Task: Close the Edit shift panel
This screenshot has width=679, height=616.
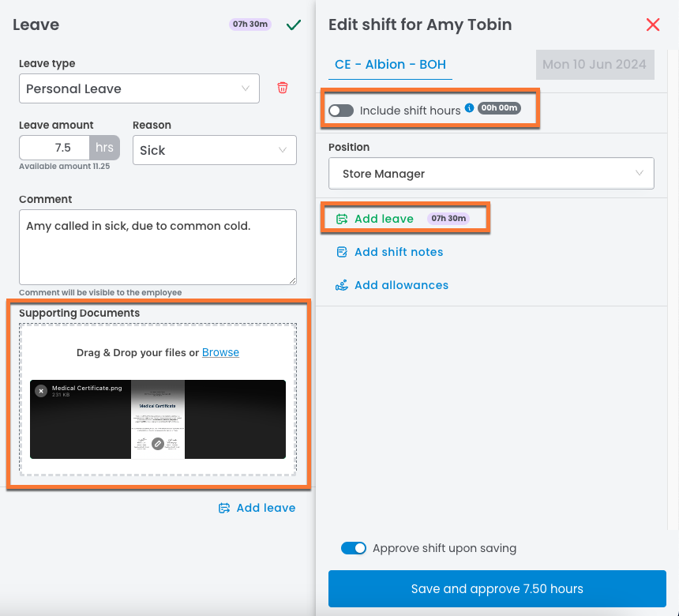Action: coord(653,24)
